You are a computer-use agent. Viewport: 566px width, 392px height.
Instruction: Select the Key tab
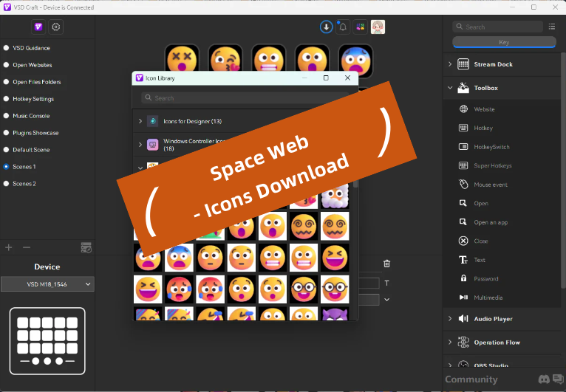tap(504, 43)
